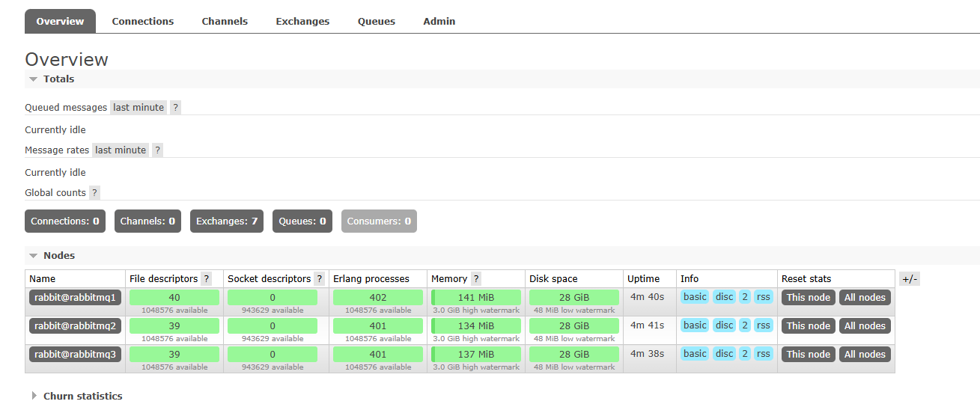Click This node reset for rabbit@rabbitmq2

point(808,325)
